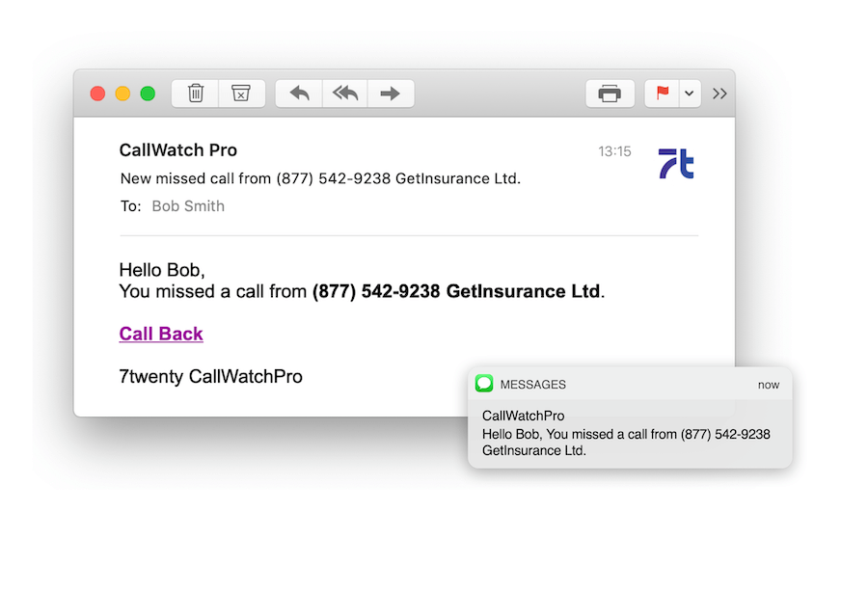The height and width of the screenshot is (592, 868).
Task: Click the Call Back link
Action: coord(160,334)
